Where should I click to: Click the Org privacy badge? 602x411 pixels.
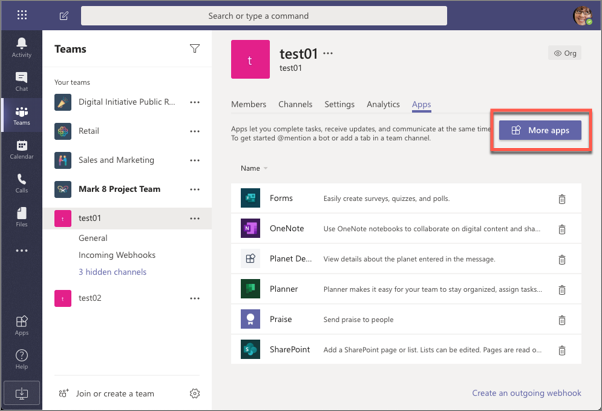(564, 53)
